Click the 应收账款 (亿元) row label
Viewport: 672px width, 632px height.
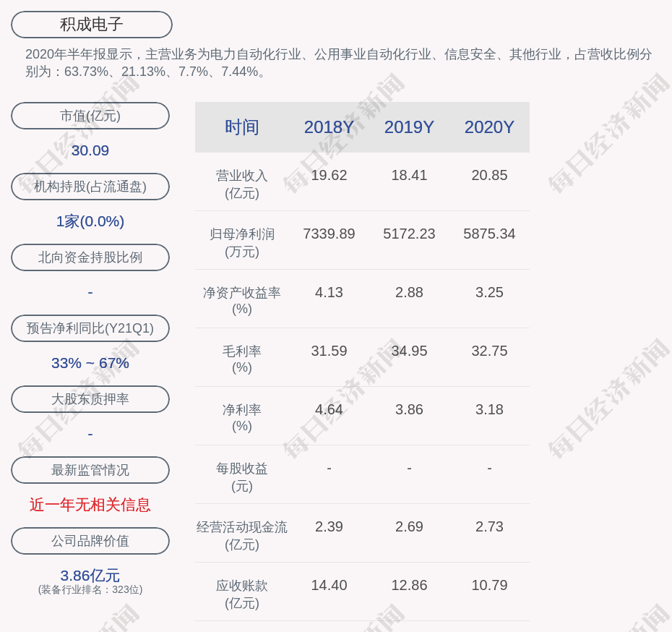(x=242, y=594)
